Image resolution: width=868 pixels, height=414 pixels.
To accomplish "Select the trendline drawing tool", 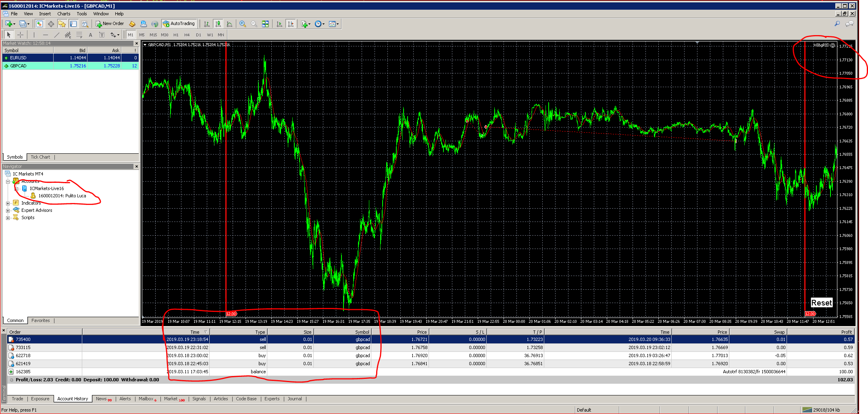I will 57,35.
